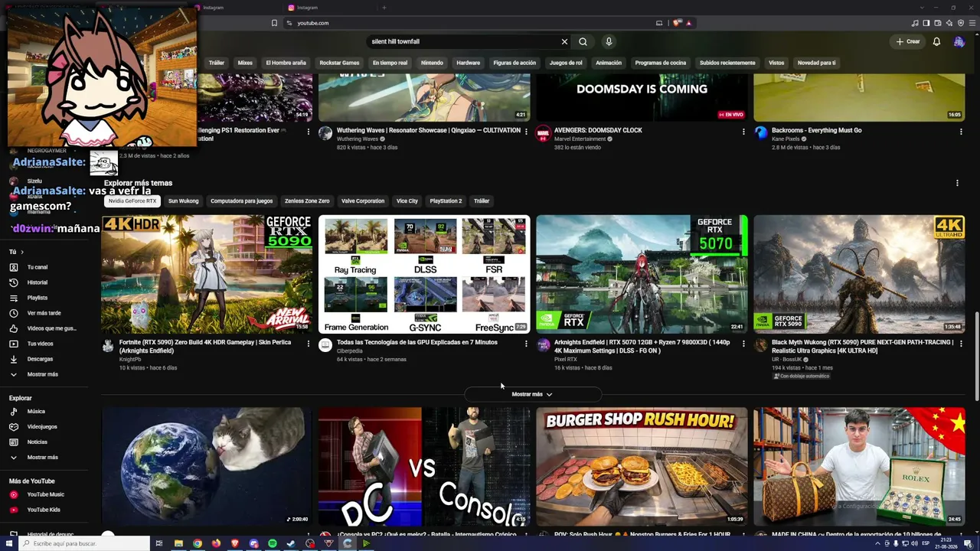980x551 pixels.
Task: Open the account avatar menu
Action: [x=959, y=41]
